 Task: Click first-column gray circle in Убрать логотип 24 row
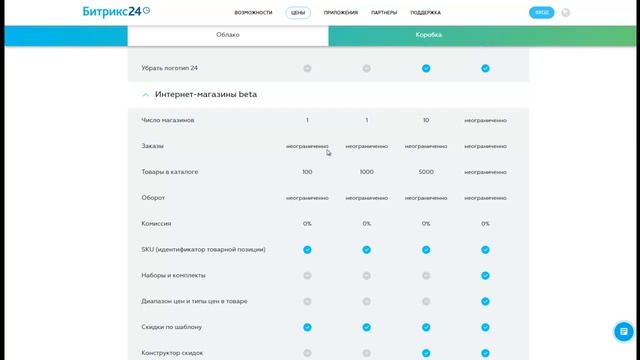(307, 68)
